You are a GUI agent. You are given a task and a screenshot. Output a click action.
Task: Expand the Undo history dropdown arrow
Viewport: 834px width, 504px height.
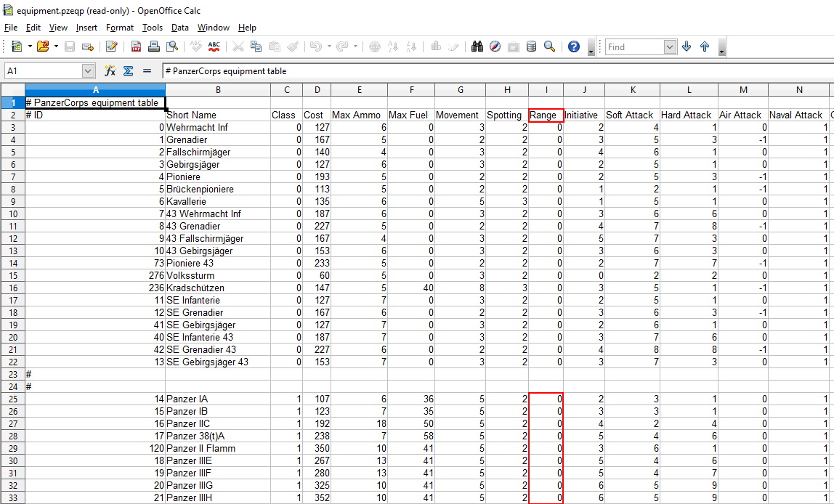click(328, 46)
